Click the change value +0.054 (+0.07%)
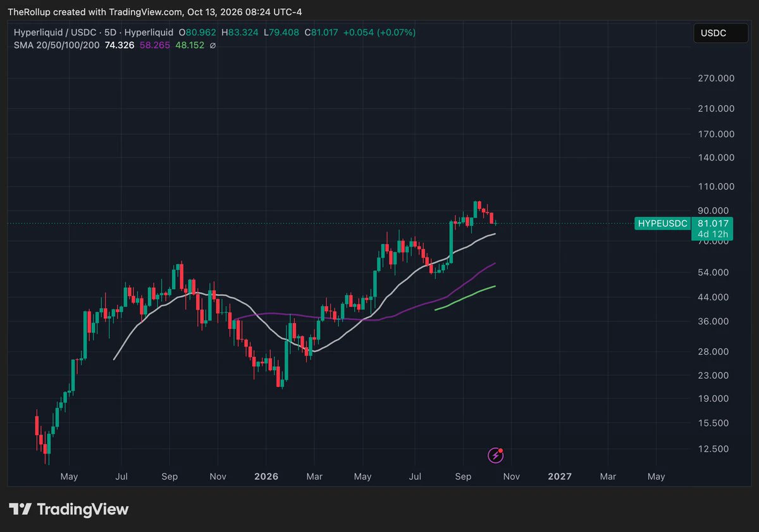Viewport: 759px width, 532px height. pos(379,32)
